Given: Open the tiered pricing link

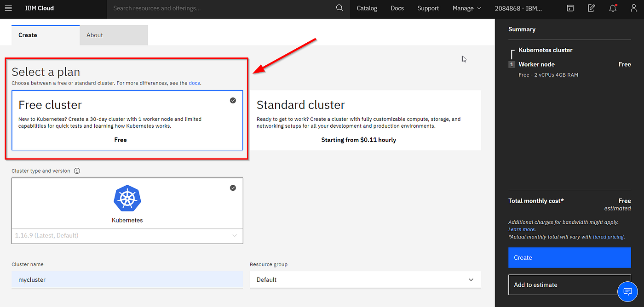Looking at the screenshot, I should 608,237.
